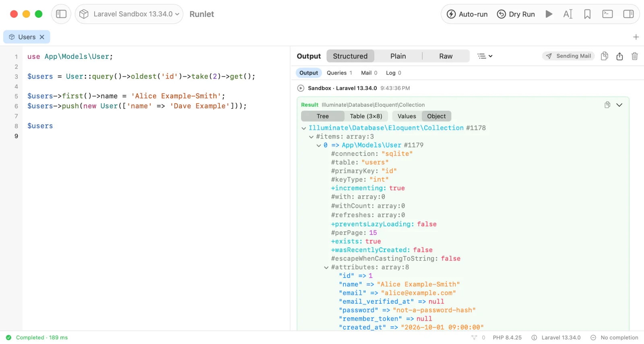
Task: Select the Users tab
Action: (27, 37)
